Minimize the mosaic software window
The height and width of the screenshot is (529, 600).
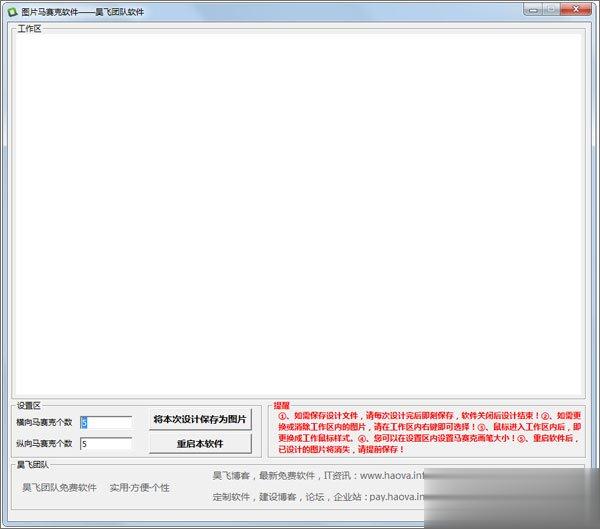pos(533,10)
